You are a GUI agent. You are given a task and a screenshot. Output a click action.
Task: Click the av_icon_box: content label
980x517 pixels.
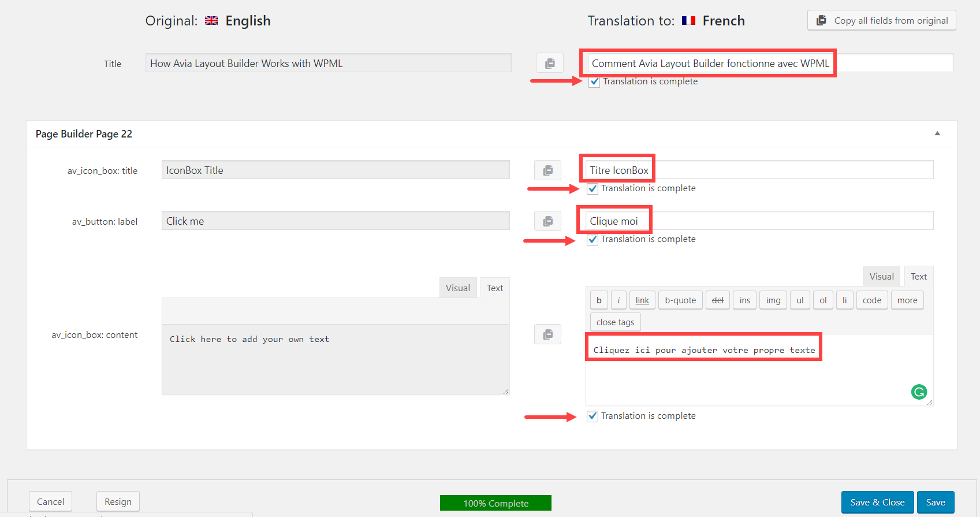[95, 334]
